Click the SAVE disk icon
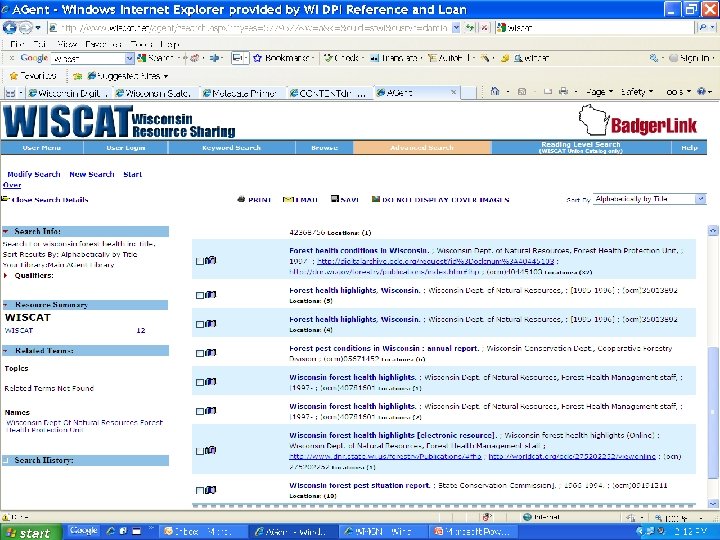 click(335, 199)
